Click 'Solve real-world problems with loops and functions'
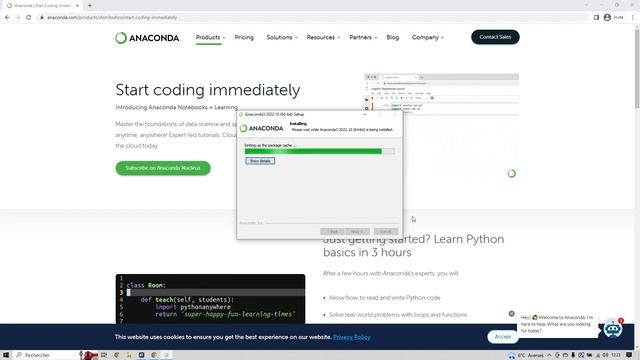Viewport: 640px width, 360px height. click(x=398, y=315)
